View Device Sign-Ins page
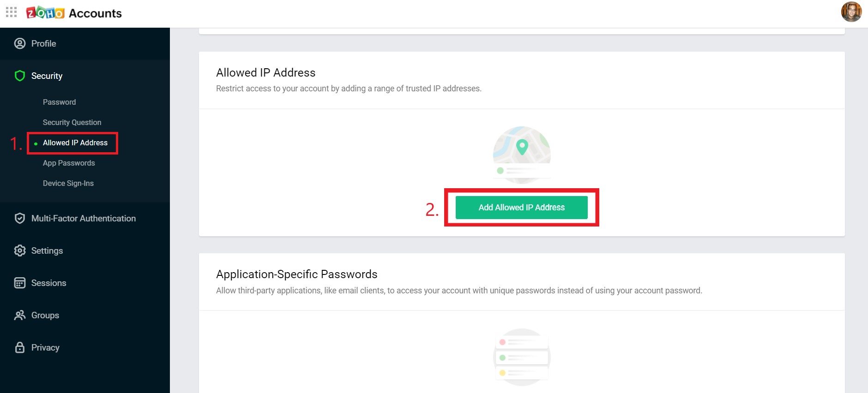 click(x=68, y=183)
